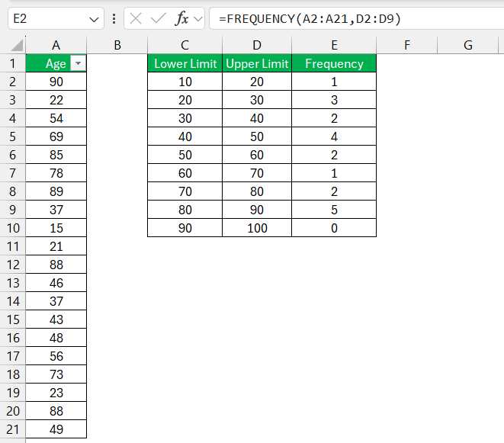Click the Select All triangle corner
Viewport: 504px width, 443px height.
[x=17, y=45]
